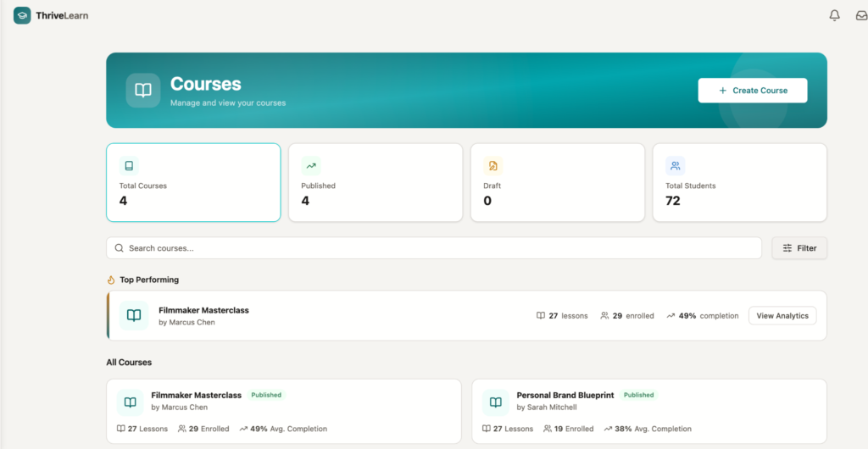Open the notifications bell

[x=834, y=15]
